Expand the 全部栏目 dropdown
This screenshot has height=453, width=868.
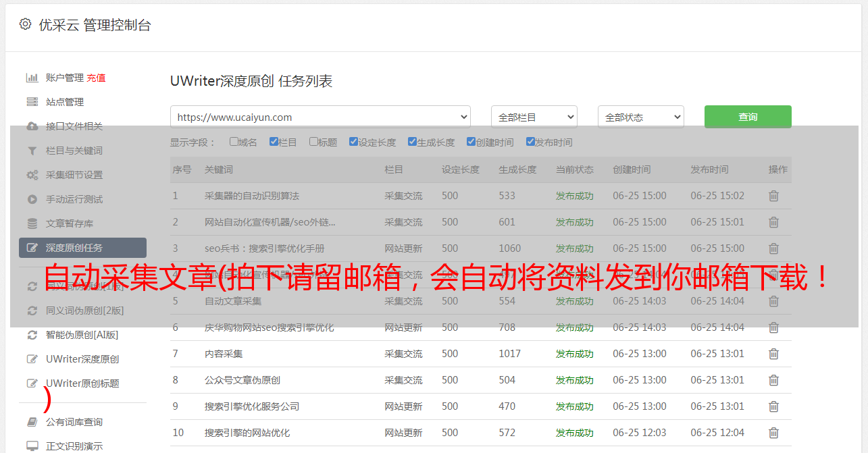tap(534, 117)
